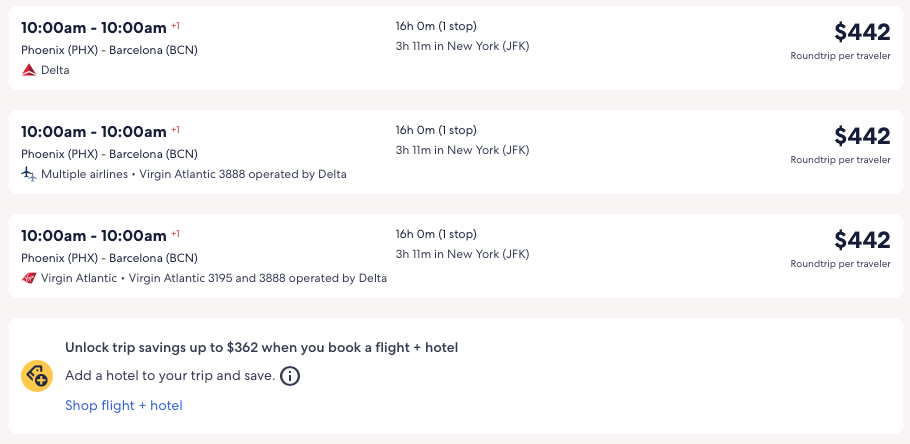Select the $442 price on the Delta-only flight
Image resolution: width=910 pixels, height=444 pixels.
coord(862,32)
